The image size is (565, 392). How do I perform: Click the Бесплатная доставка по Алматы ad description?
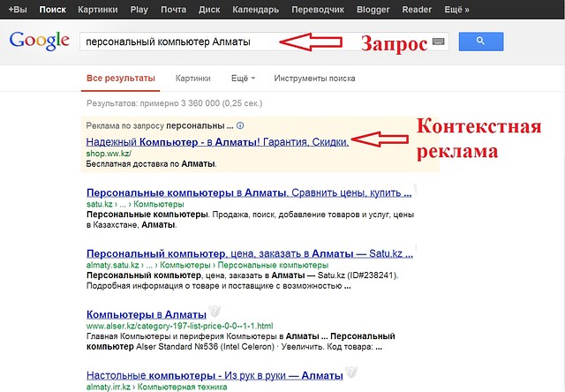coord(151,164)
